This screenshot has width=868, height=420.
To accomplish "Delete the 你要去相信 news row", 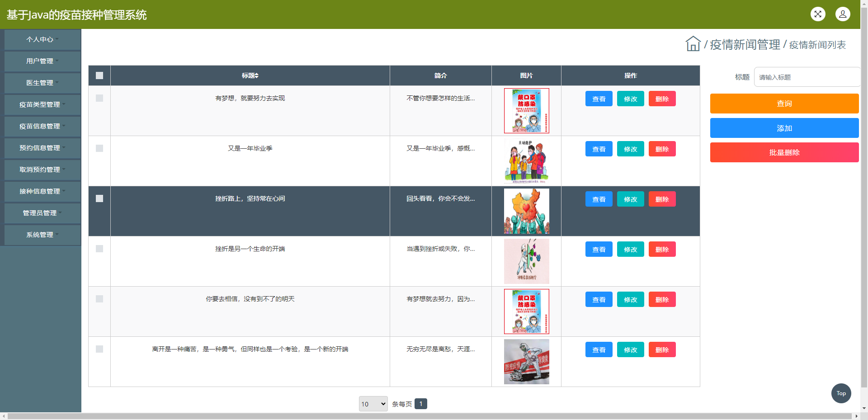I will [x=662, y=299].
